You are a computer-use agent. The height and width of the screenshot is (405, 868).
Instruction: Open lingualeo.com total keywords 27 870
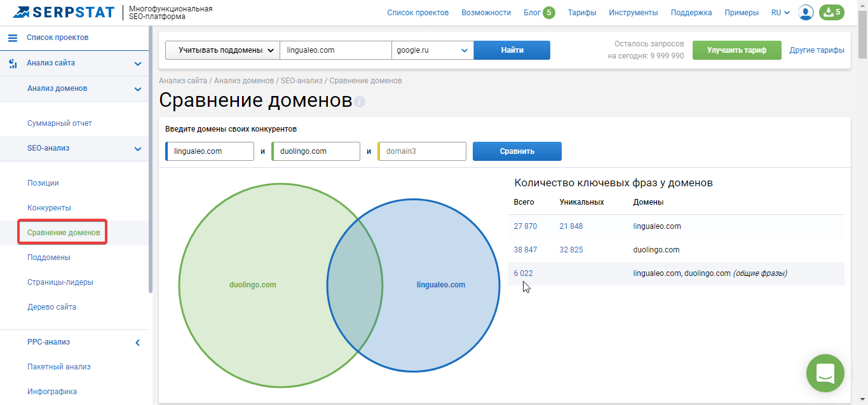tap(526, 226)
